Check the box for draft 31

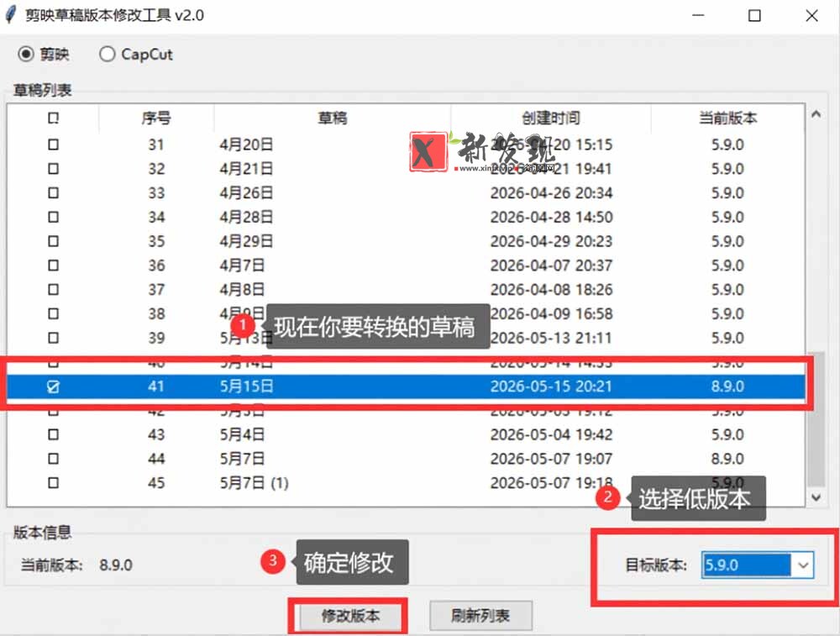coord(53,145)
